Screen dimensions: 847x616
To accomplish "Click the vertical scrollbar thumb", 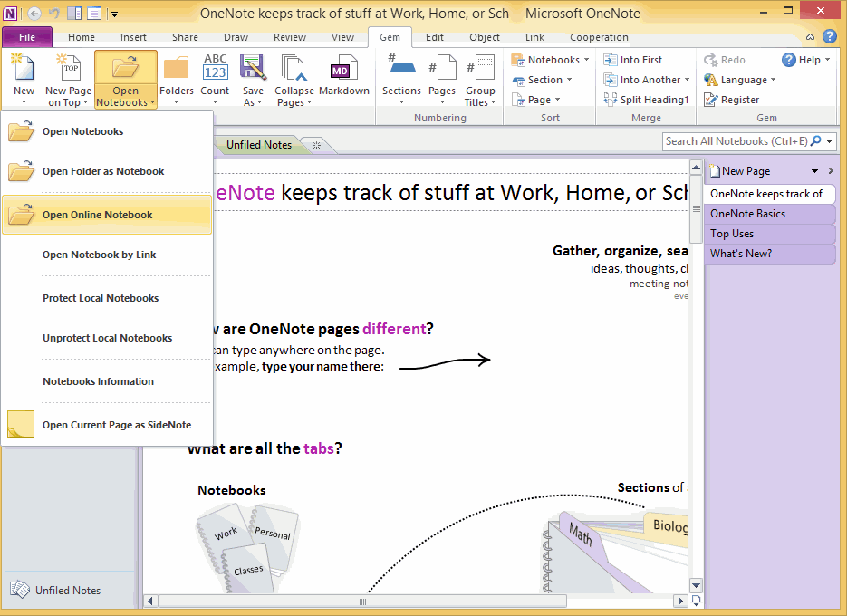I will [x=697, y=208].
